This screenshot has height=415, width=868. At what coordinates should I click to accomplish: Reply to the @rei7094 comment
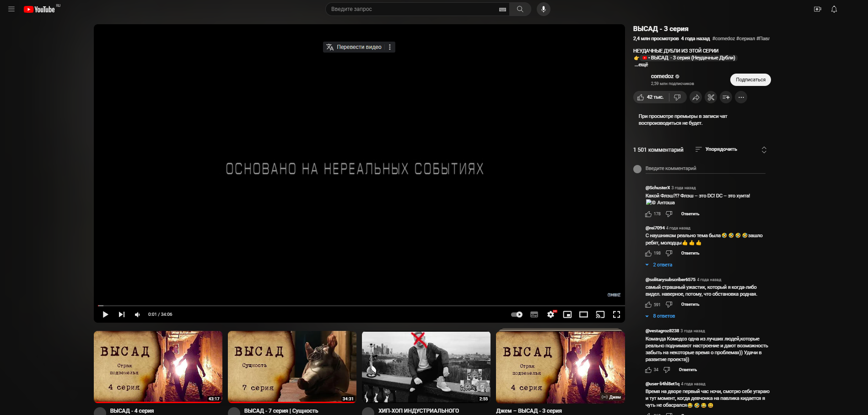690,253
